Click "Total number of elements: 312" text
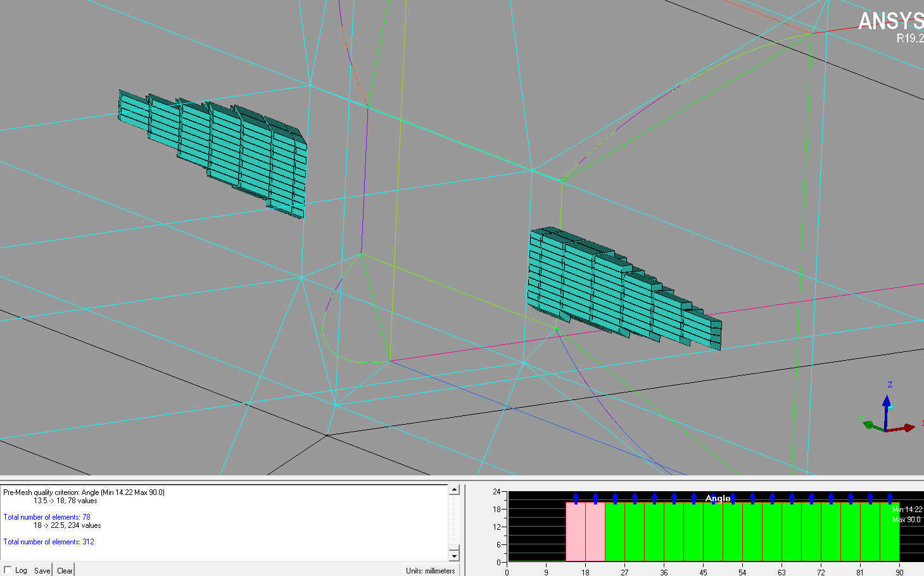924x576 pixels. click(x=49, y=542)
